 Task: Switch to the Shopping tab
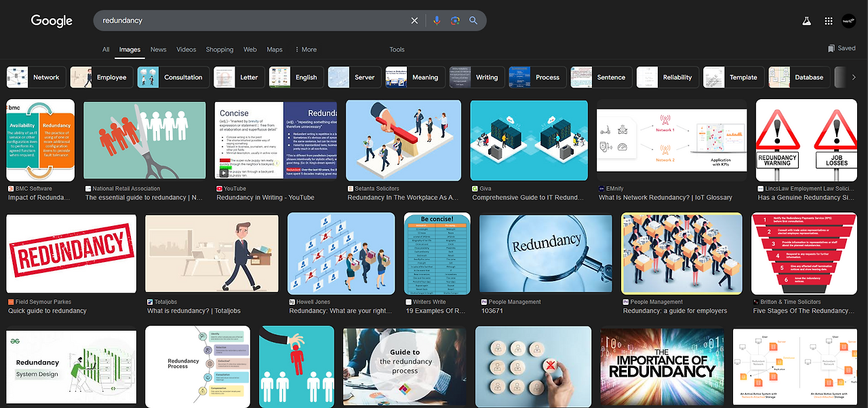click(220, 50)
